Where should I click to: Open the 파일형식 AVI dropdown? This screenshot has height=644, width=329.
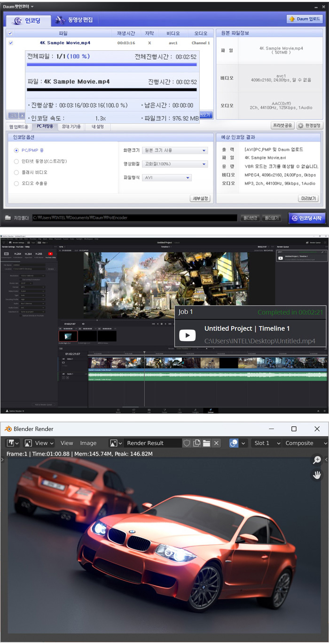(x=167, y=178)
